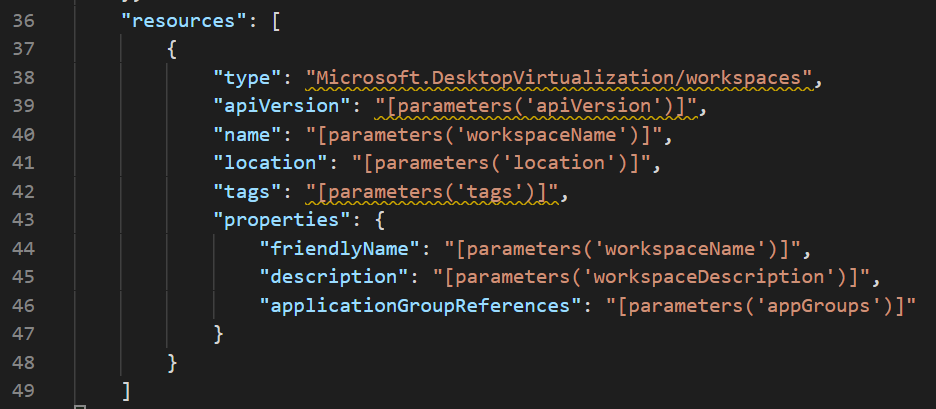Click the "name" property key

coord(248,135)
